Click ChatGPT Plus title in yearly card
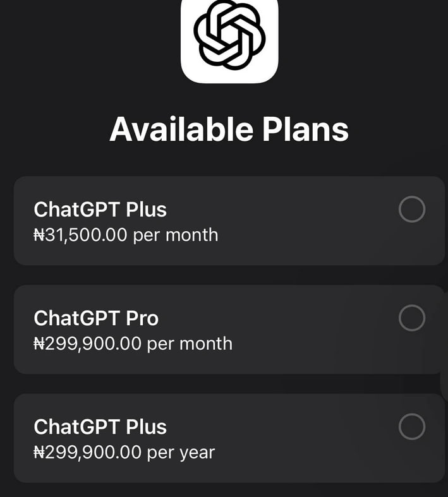This screenshot has width=448, height=497. [x=100, y=427]
